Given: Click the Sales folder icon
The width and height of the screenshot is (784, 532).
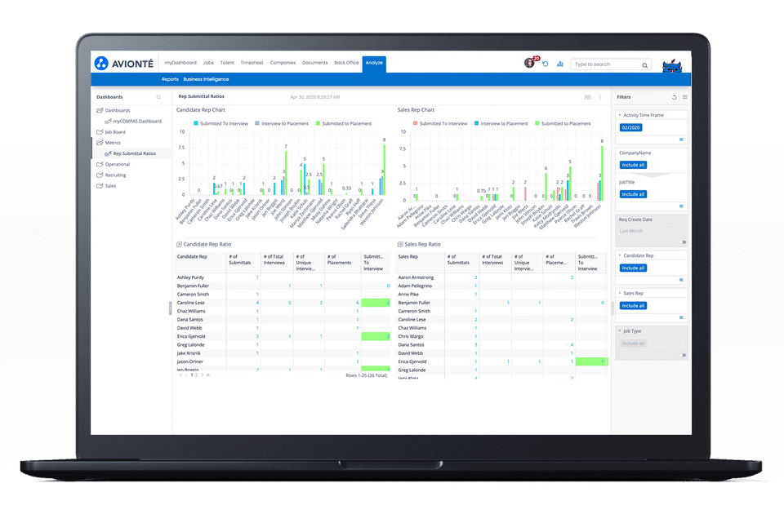Looking at the screenshot, I should point(100,186).
